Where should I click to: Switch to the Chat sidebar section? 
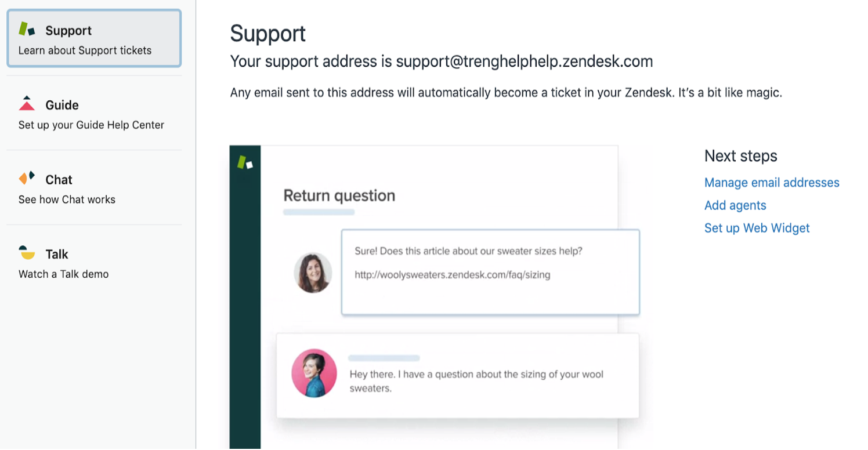[x=94, y=188]
